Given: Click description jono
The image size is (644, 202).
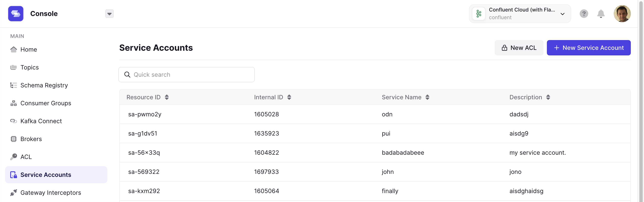Looking at the screenshot, I should 515,172.
